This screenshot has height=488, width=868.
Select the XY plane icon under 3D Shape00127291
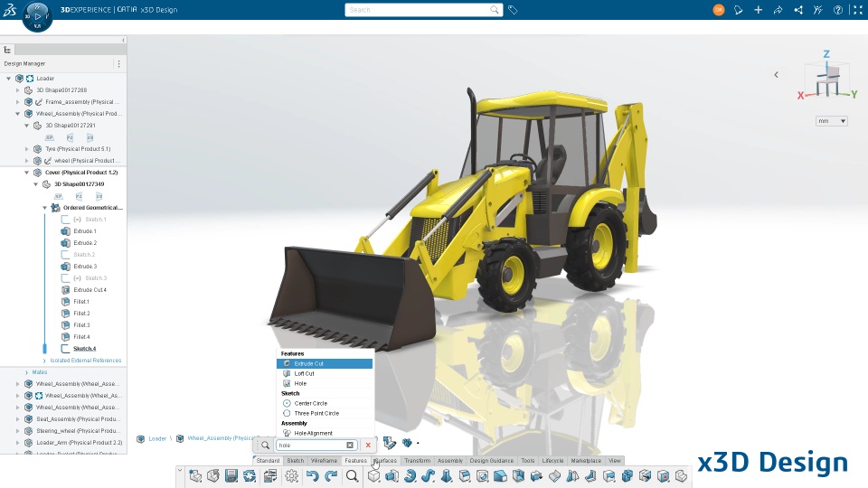[x=49, y=137]
